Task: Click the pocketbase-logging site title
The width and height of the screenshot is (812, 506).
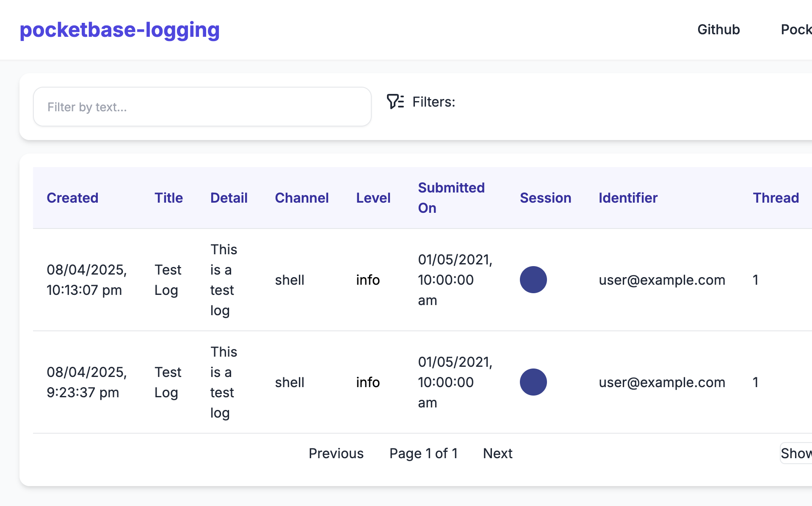Action: point(120,30)
